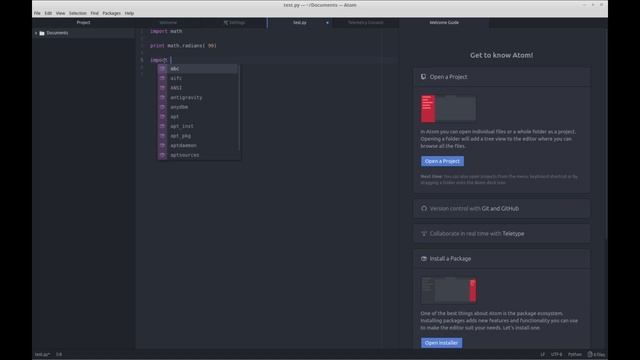Click the Install a Package illustration
Viewport: 640px width, 360px height.
click(449, 290)
